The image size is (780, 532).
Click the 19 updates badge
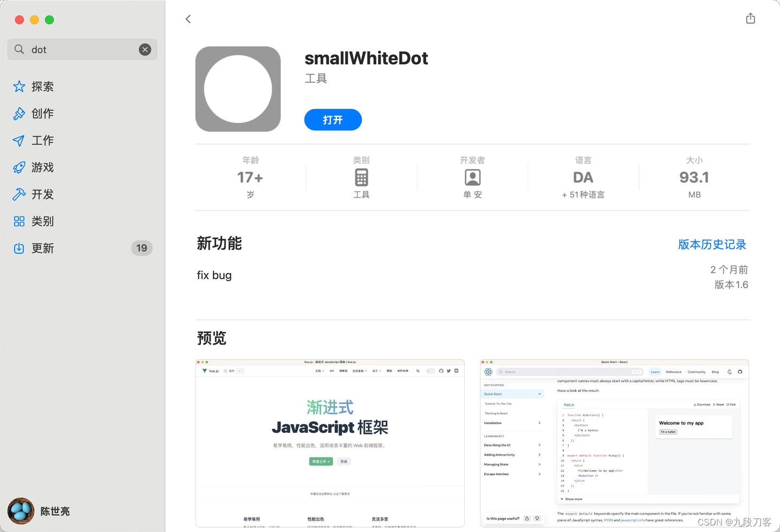142,248
